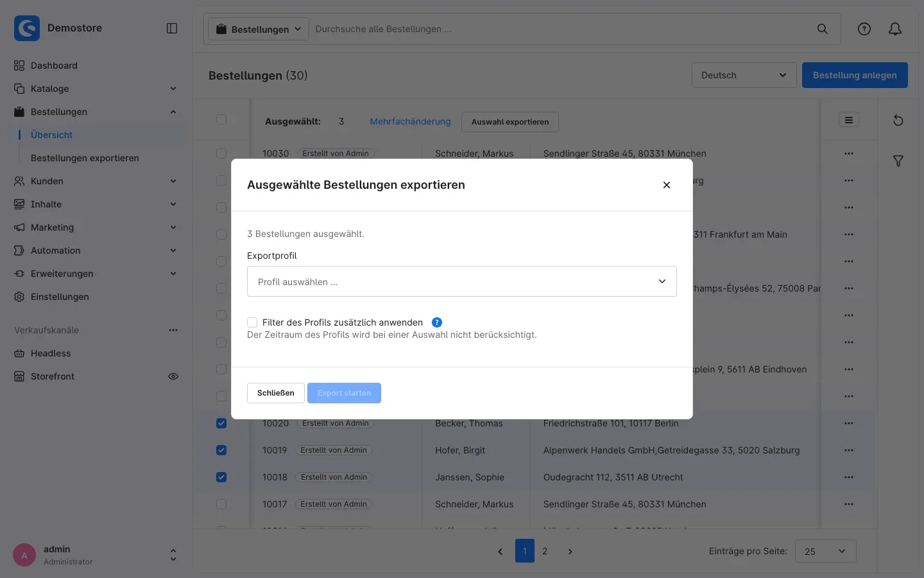Open the Bestellungen search scope dropdown
The height and width of the screenshot is (578, 924).
[259, 29]
